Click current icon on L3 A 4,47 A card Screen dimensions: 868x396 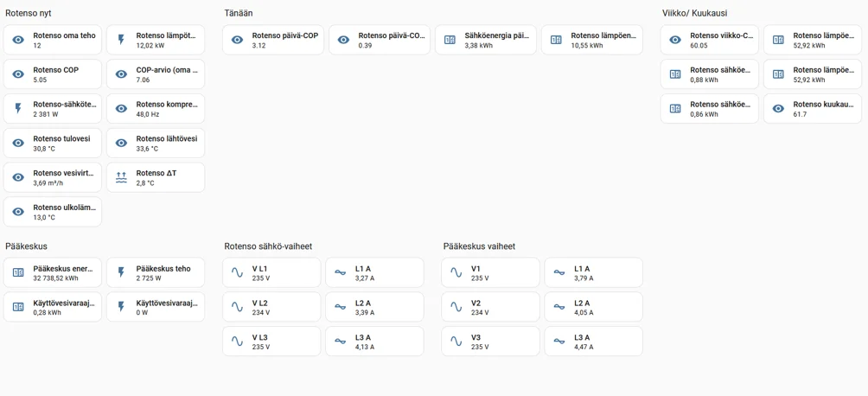(x=559, y=342)
